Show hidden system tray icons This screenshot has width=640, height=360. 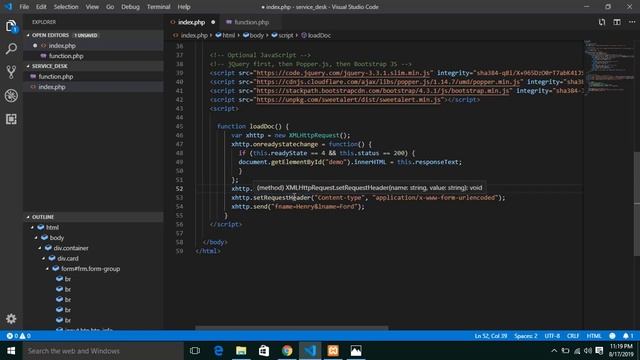tap(554, 351)
